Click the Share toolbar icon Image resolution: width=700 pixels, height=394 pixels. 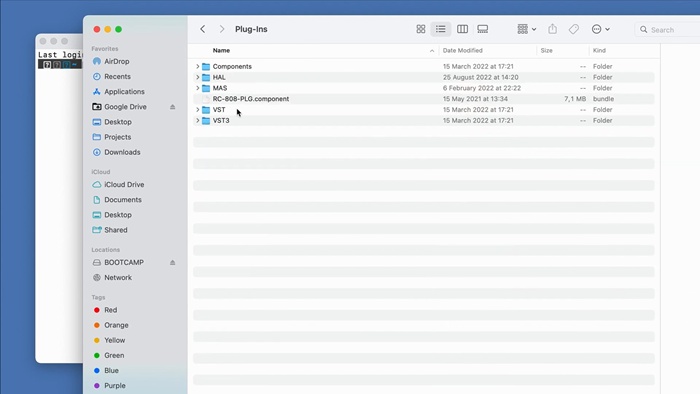(553, 29)
